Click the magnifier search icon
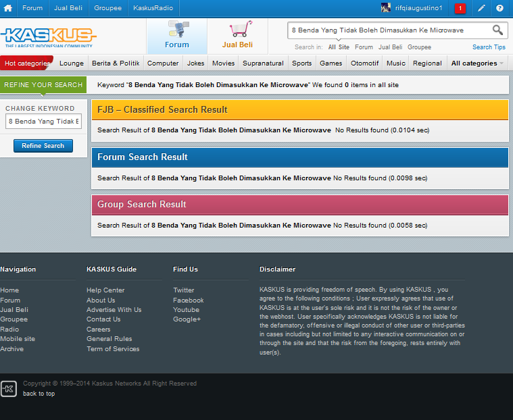Image resolution: width=513 pixels, height=420 pixels. tap(497, 30)
